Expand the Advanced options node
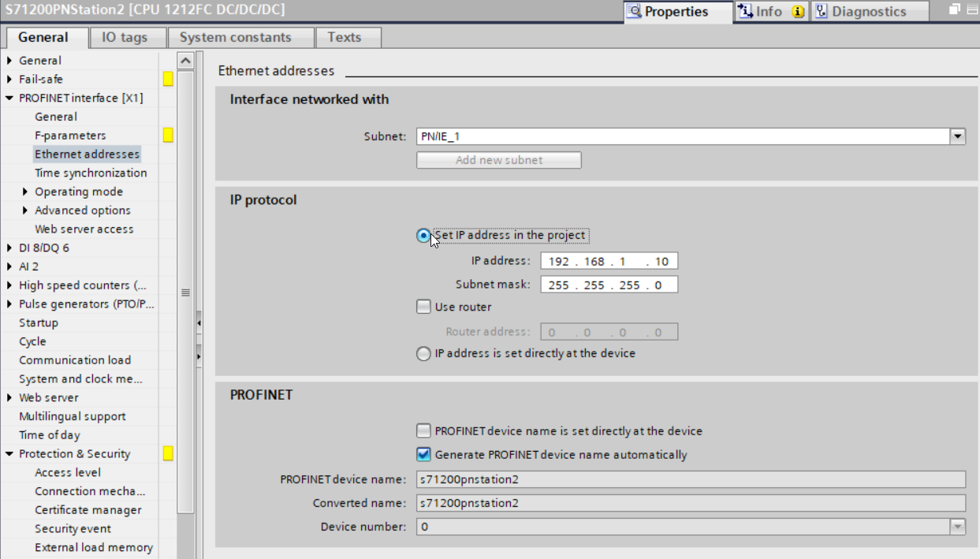The height and width of the screenshot is (559, 980). click(x=26, y=211)
